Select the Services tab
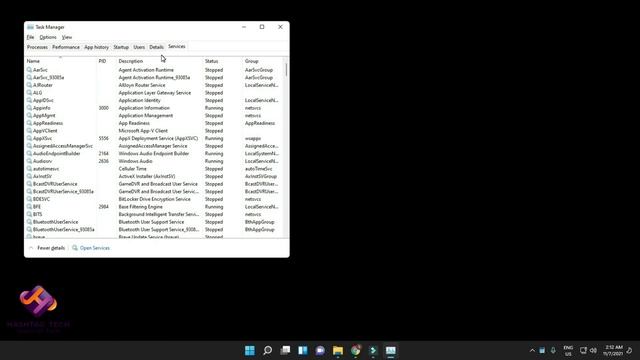Viewport: 640px width, 360px height. click(x=177, y=47)
